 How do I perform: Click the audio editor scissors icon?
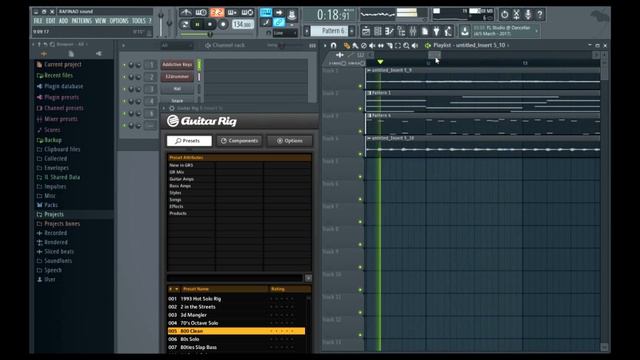point(516,15)
